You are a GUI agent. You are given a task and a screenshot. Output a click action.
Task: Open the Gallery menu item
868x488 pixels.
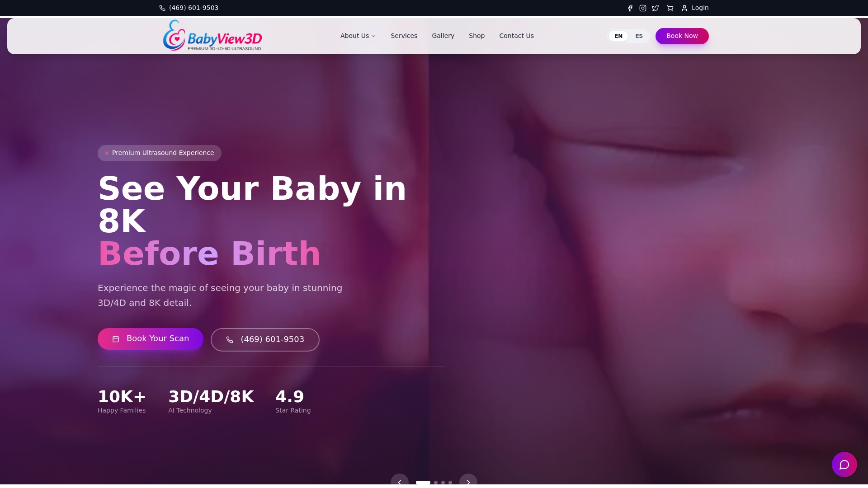click(443, 36)
